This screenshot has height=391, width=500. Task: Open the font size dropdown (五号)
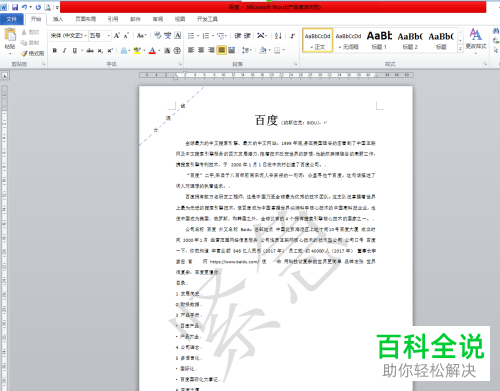tap(108, 35)
